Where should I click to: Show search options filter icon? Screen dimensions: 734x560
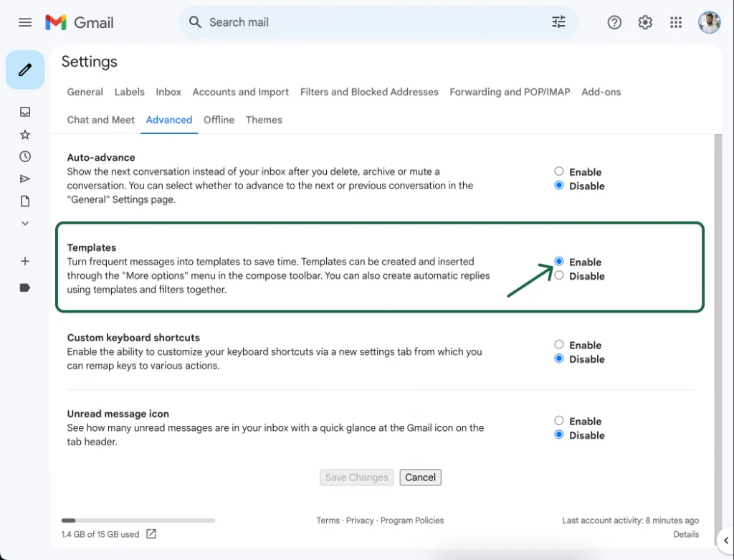[558, 22]
